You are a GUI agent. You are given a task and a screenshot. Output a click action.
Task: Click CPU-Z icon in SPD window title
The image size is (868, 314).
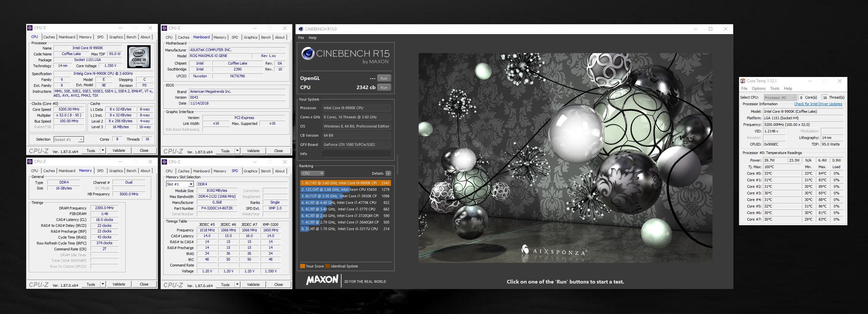[x=164, y=162]
